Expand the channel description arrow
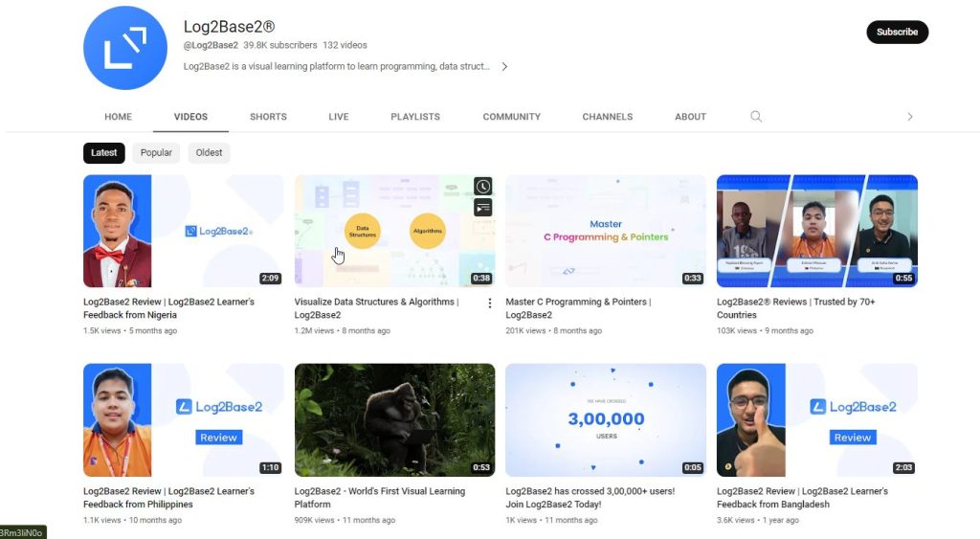The height and width of the screenshot is (539, 980). click(504, 67)
